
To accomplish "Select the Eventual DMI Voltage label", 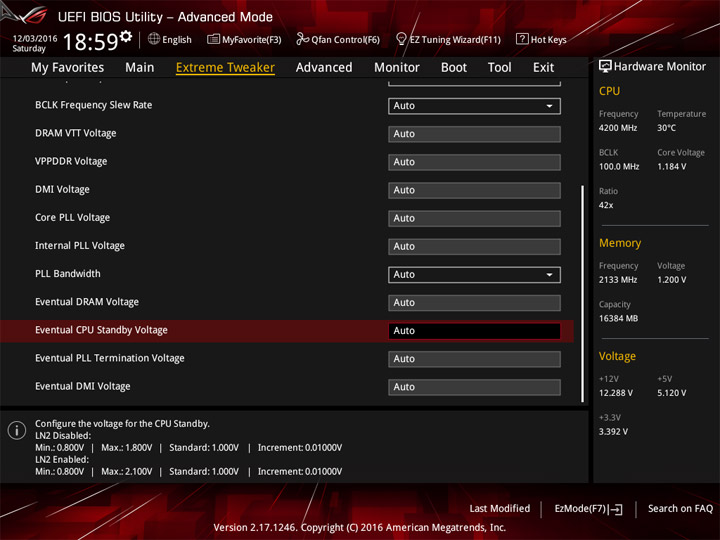I will pyautogui.click(x=83, y=386).
